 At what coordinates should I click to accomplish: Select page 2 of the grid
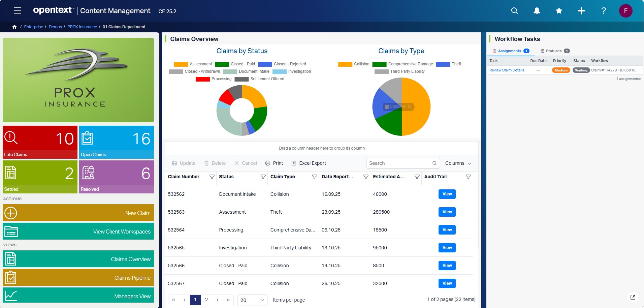(206, 300)
